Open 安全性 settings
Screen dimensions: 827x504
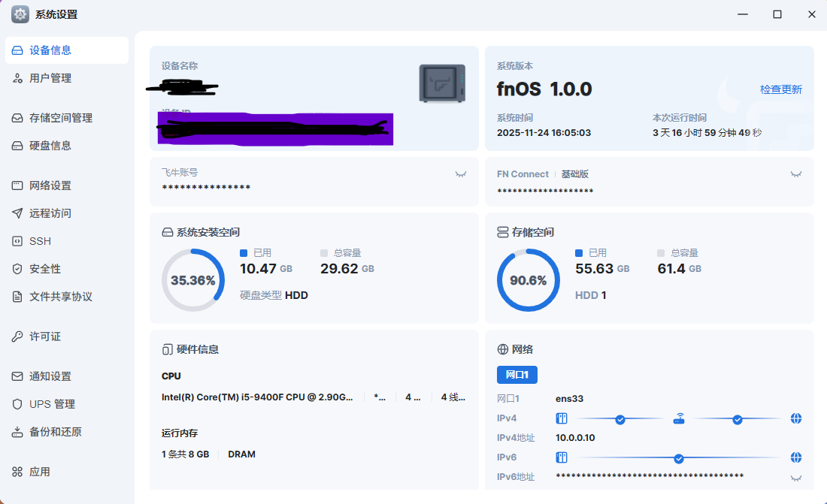[x=67, y=269]
